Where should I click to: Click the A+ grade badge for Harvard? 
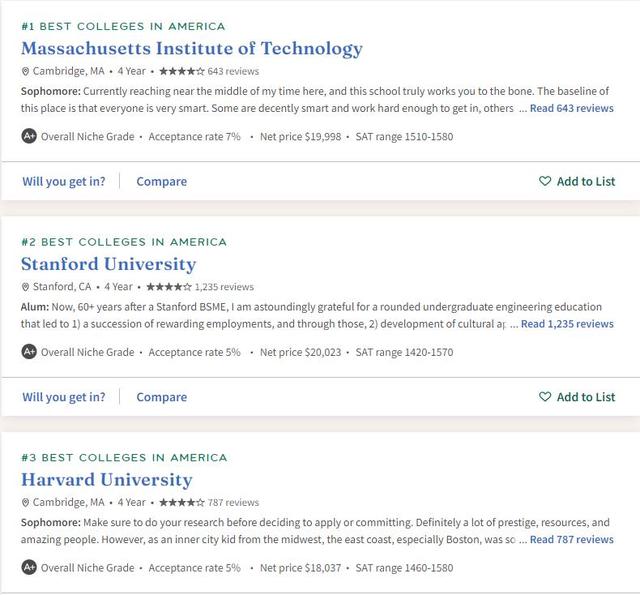click(x=29, y=568)
